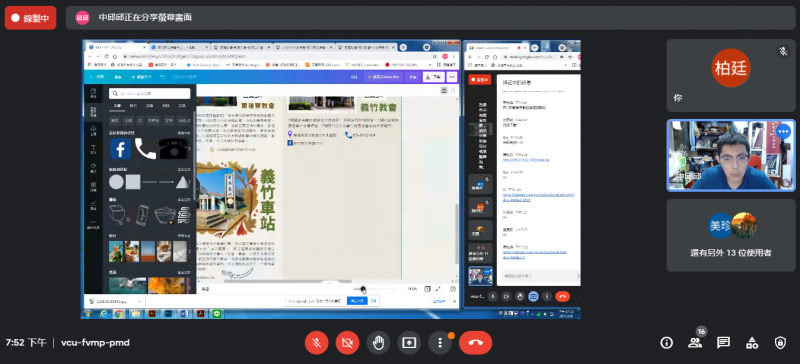Viewport: 800px width, 364px height.
Task: Adjust the Canva zoom slider handle
Action: [363, 289]
